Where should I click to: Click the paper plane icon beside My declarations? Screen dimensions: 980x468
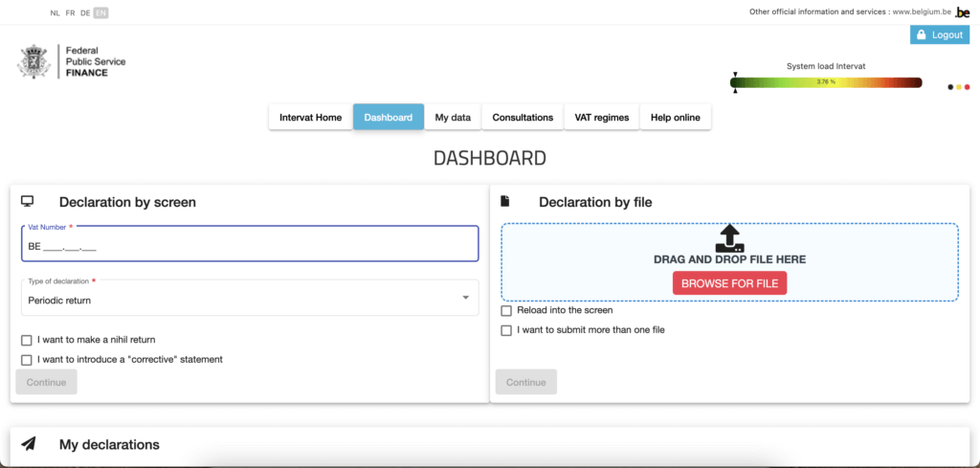[x=28, y=444]
